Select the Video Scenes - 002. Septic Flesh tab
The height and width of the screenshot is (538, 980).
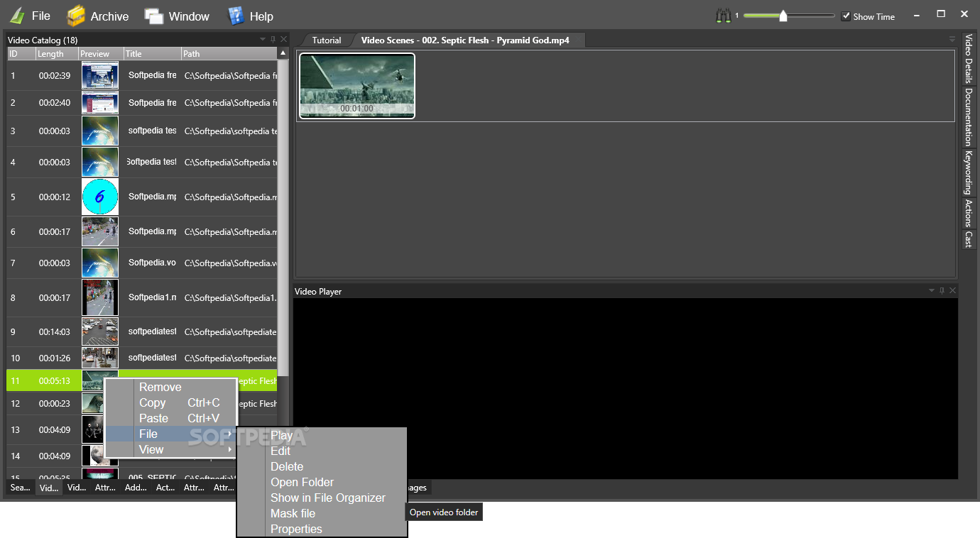click(x=465, y=40)
